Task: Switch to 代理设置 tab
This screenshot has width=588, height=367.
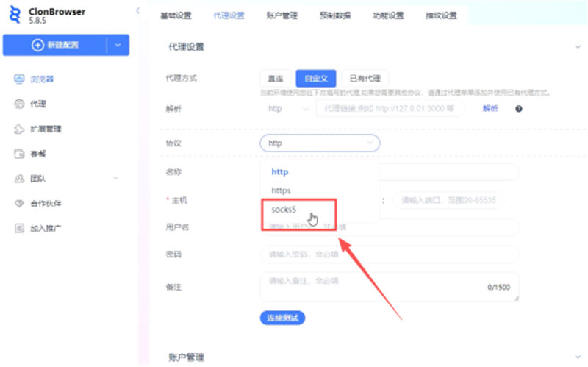Action: (229, 15)
